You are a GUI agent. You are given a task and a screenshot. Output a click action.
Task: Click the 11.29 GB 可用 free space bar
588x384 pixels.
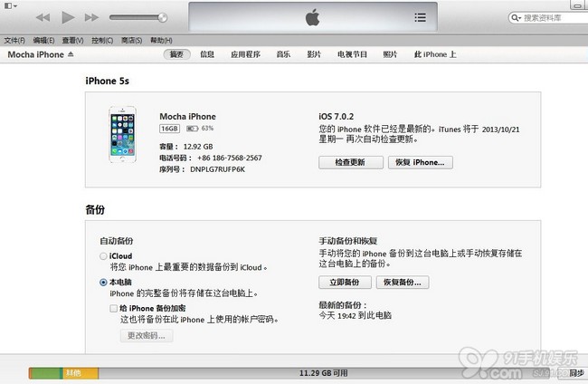tap(323, 373)
